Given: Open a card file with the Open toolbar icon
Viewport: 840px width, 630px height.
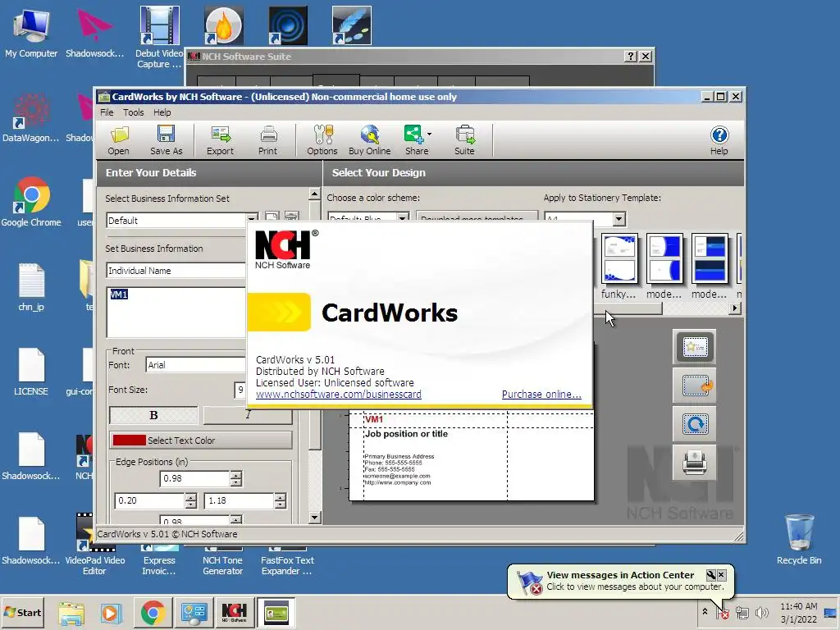Looking at the screenshot, I should (118, 141).
